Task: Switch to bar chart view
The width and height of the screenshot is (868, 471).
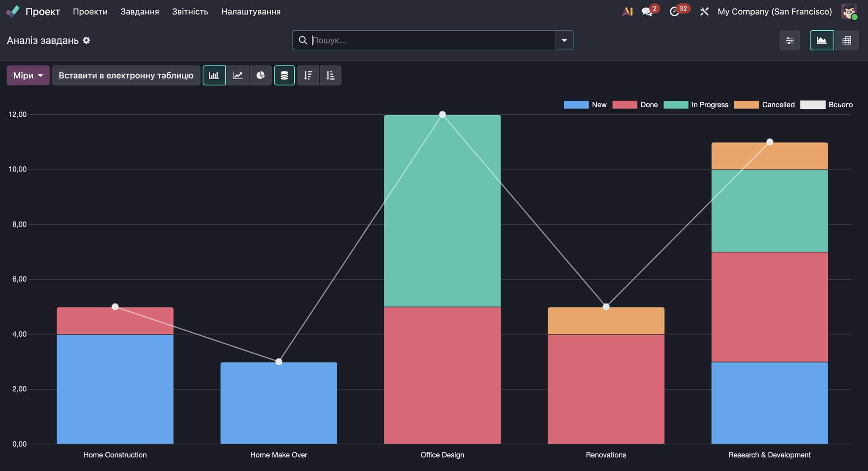Action: 214,75
